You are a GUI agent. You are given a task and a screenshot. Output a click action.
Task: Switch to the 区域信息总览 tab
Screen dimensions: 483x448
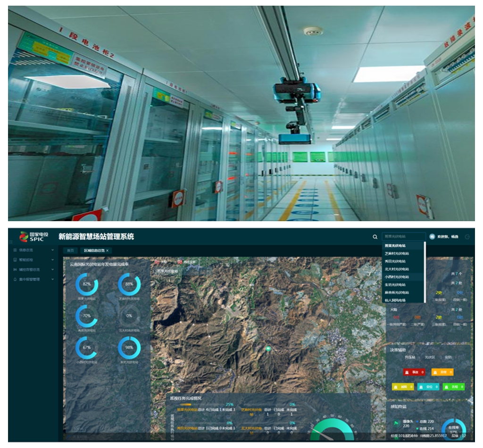pos(96,250)
